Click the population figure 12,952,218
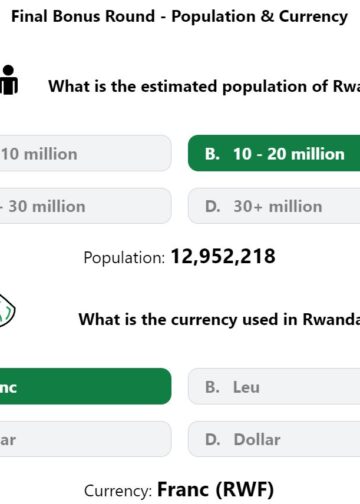This screenshot has width=360, height=504. click(223, 256)
